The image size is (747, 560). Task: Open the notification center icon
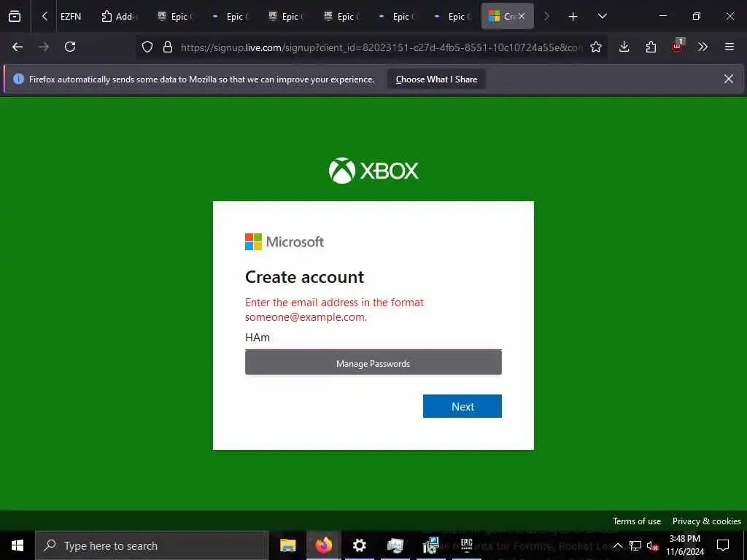(x=723, y=545)
